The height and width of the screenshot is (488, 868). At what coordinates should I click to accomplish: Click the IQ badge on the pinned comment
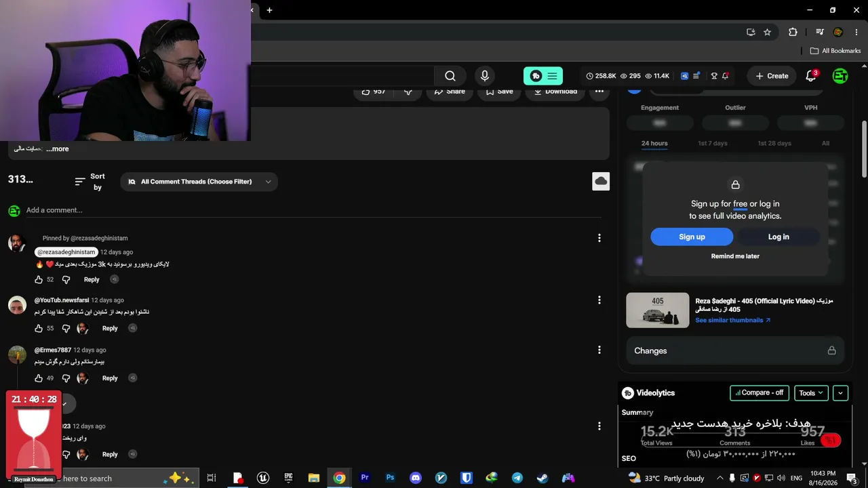[115, 279]
